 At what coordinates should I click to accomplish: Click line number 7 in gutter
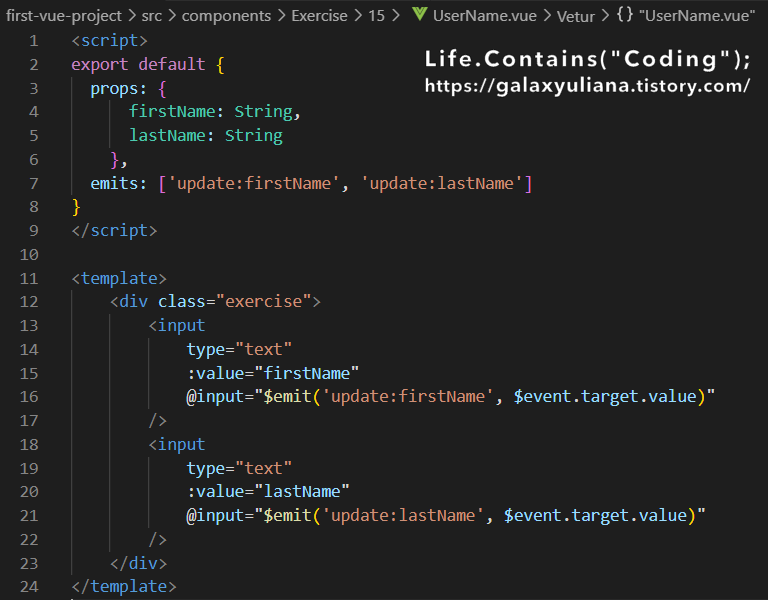(34, 184)
